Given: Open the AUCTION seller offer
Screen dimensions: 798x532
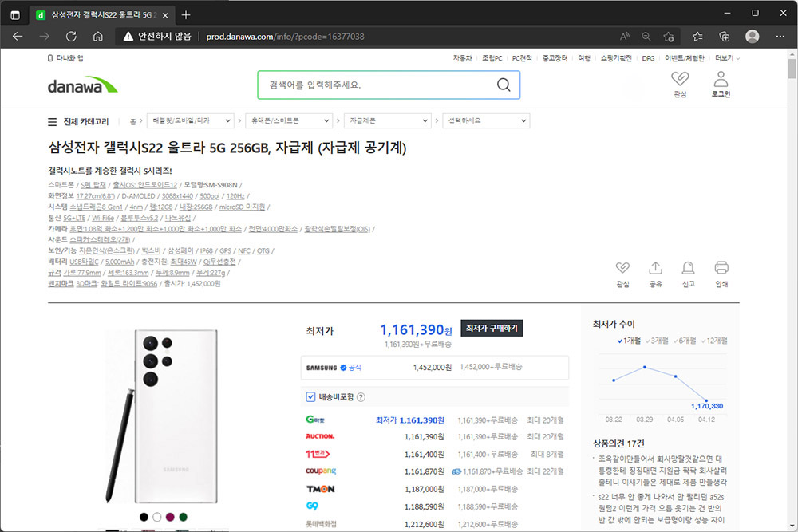Looking at the screenshot, I should (434, 437).
